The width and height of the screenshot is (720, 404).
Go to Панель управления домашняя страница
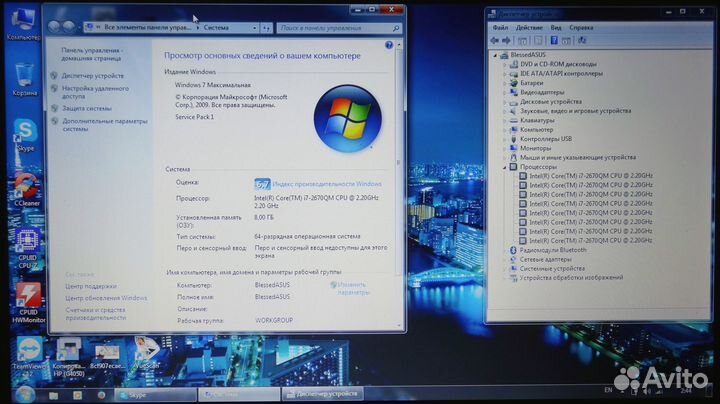point(91,55)
